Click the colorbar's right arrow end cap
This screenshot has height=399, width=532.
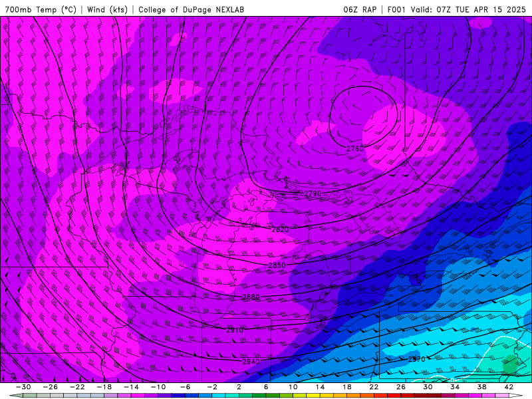click(x=516, y=396)
